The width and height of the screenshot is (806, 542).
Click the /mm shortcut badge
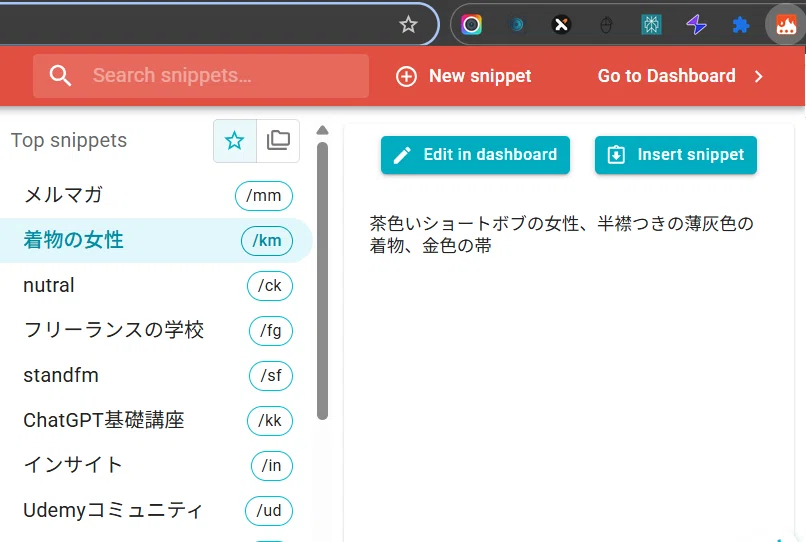264,196
